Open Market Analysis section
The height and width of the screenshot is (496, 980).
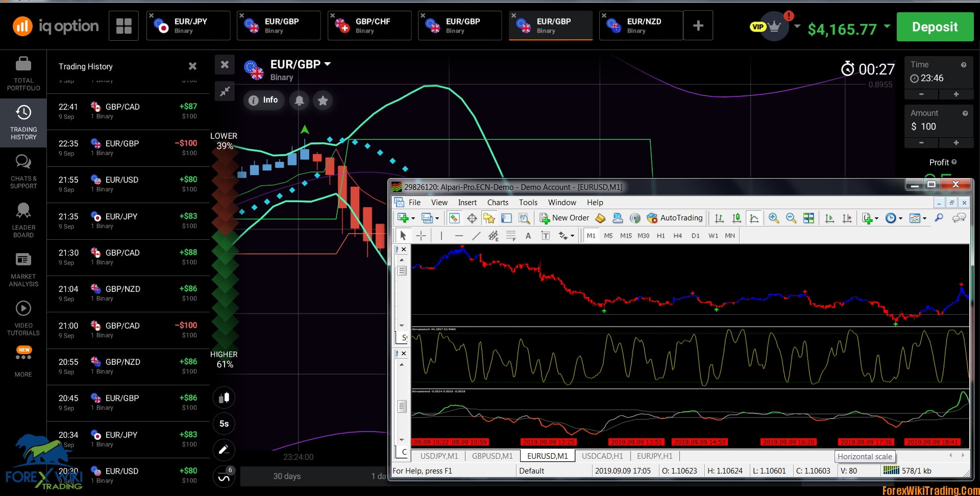[x=23, y=269]
